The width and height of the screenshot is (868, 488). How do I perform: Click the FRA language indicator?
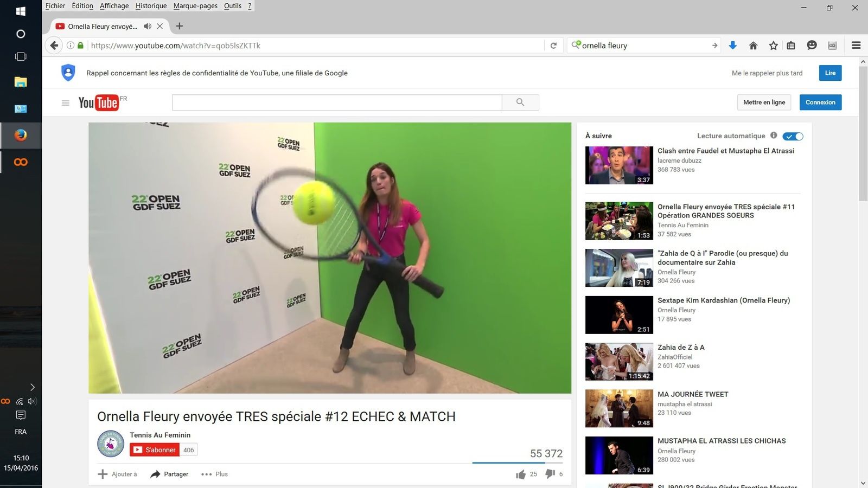21,432
